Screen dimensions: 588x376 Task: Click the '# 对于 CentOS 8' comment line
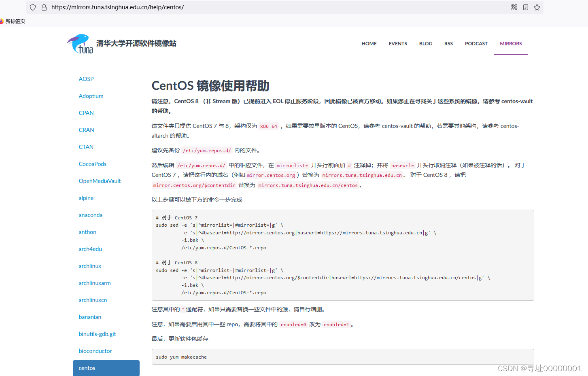coord(177,263)
